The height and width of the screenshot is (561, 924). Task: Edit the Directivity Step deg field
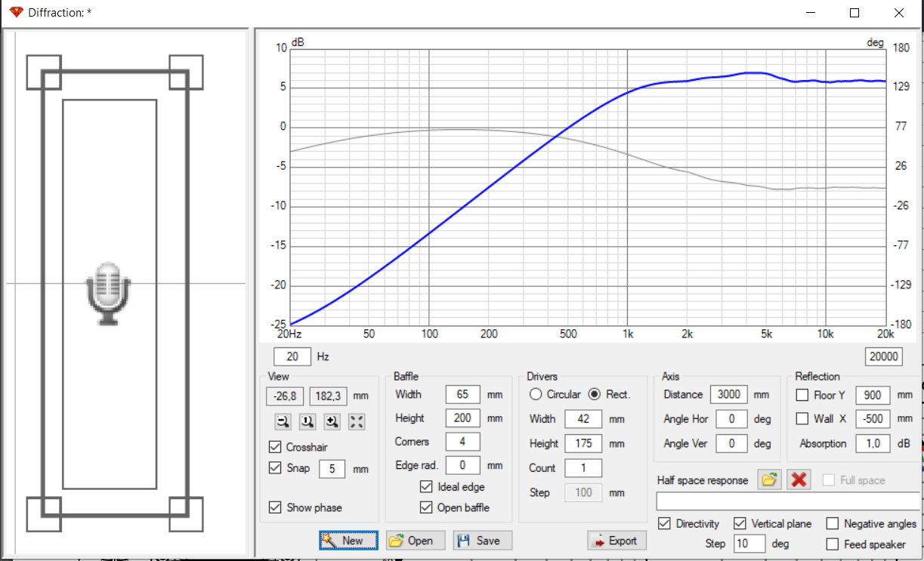(x=748, y=544)
